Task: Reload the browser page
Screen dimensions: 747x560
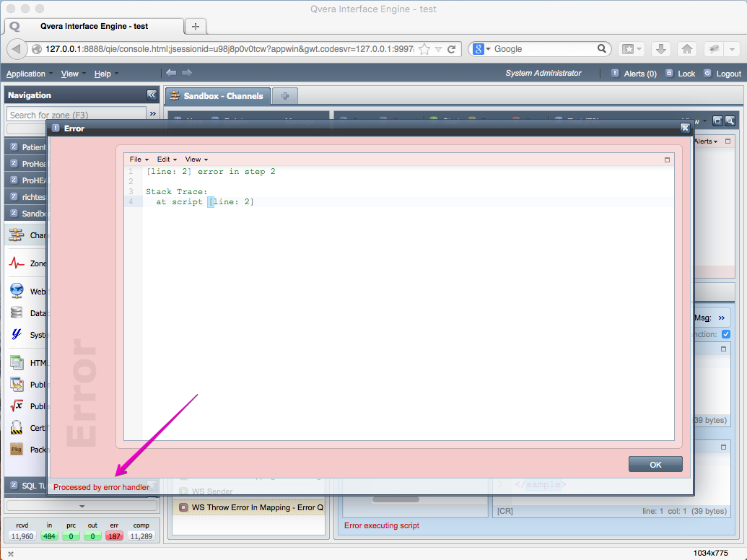Action: pos(452,49)
